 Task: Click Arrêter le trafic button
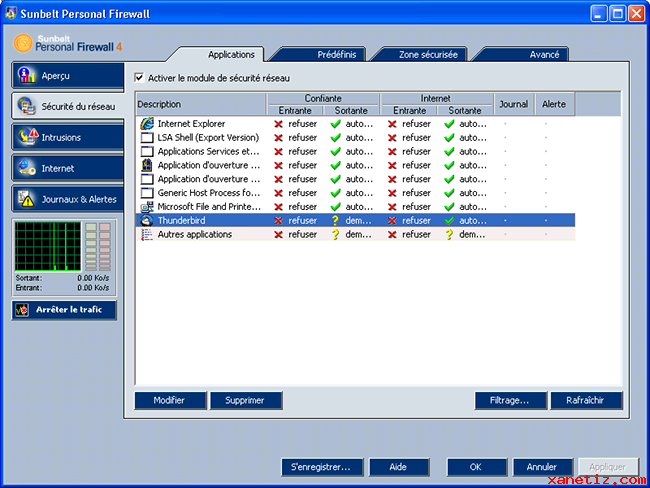(64, 310)
